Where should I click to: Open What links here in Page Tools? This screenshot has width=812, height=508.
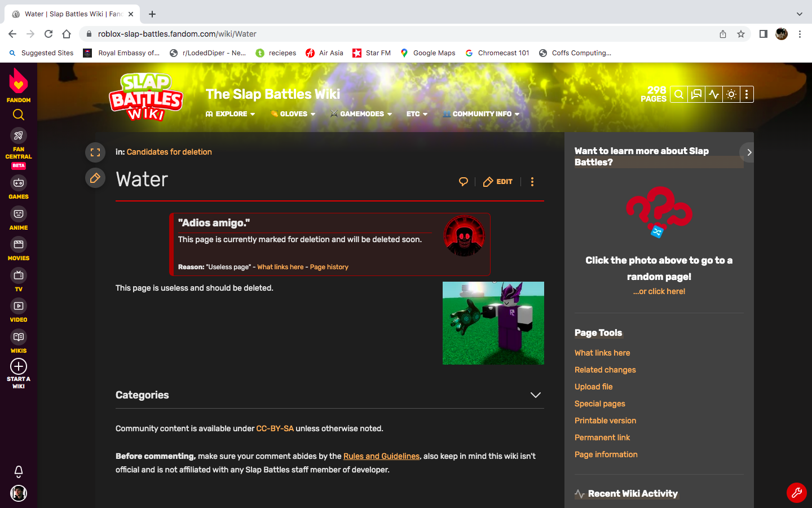pos(602,353)
